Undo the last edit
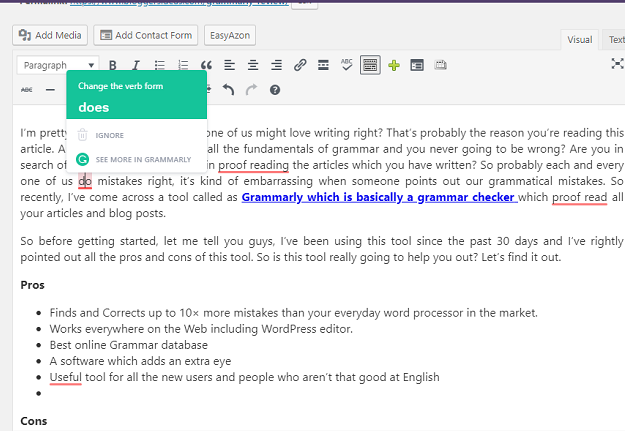625x431 pixels. (x=228, y=90)
